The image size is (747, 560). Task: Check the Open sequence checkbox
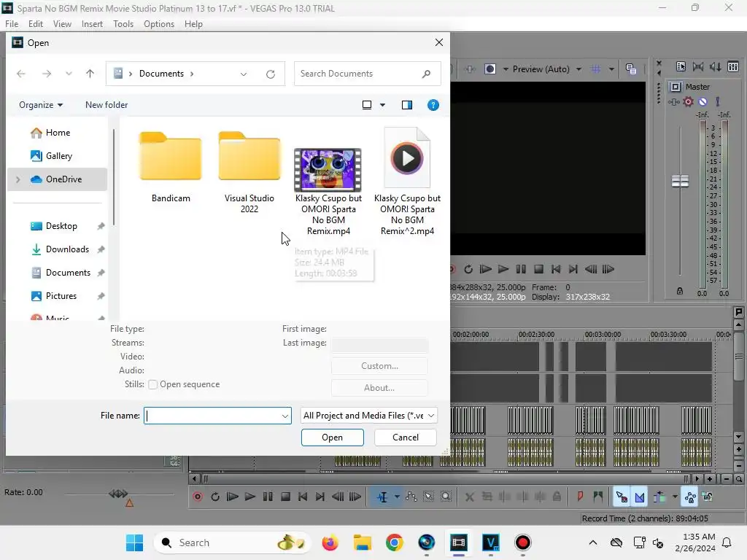coord(153,384)
